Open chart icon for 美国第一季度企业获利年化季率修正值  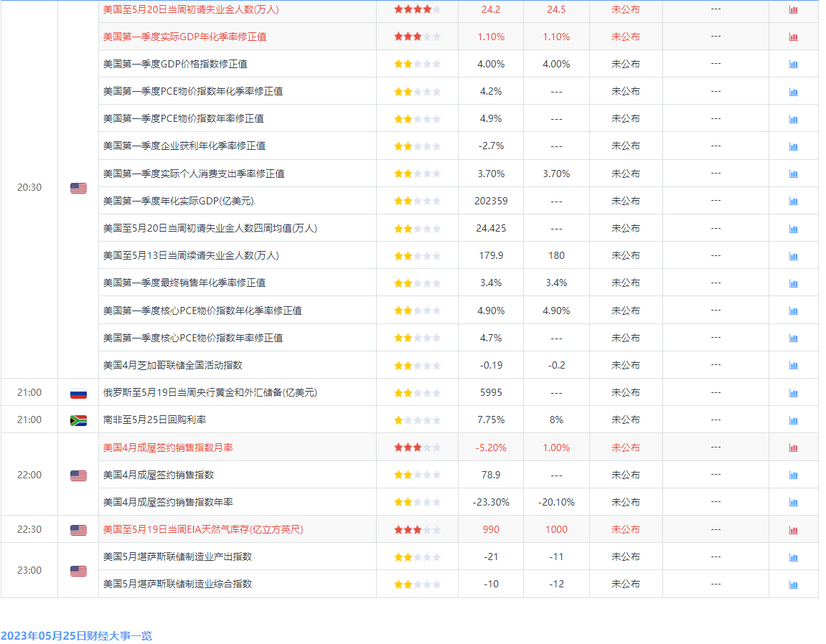[x=793, y=146]
